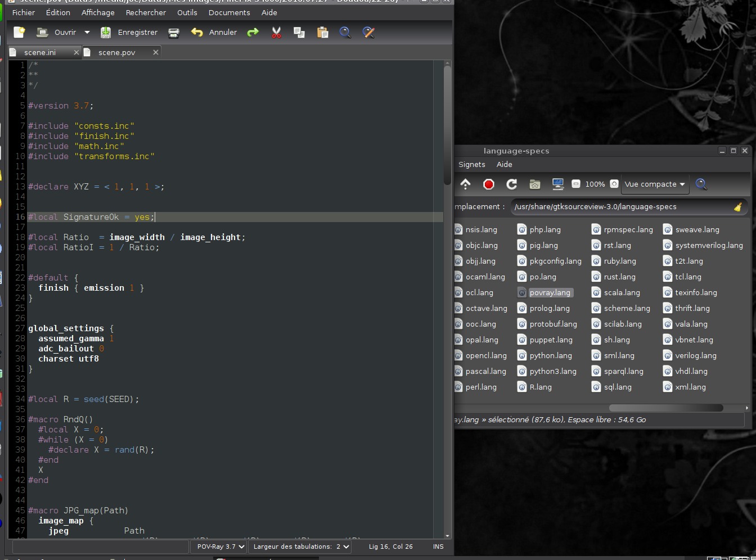
Task: Toggle INS insert mode in status bar
Action: (x=438, y=547)
